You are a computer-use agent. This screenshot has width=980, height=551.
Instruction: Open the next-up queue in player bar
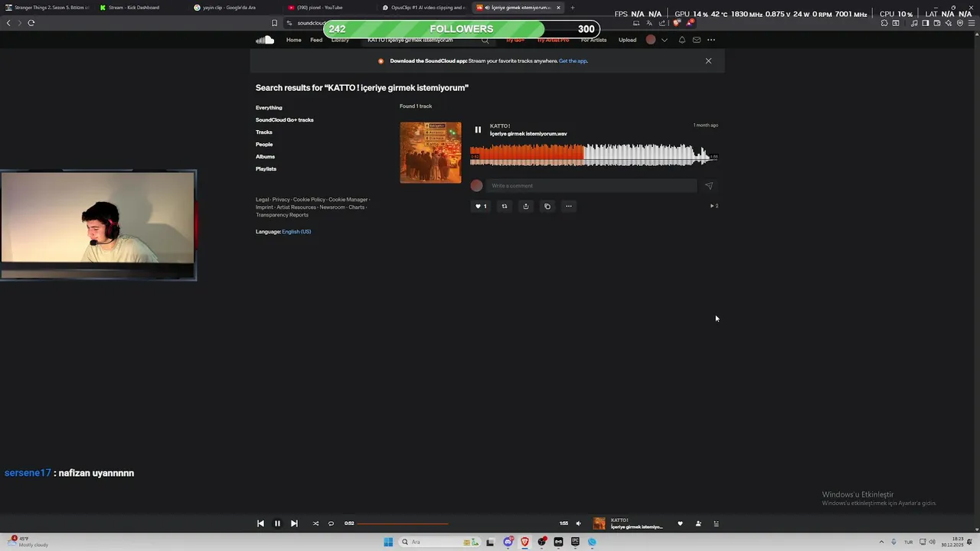717,523
